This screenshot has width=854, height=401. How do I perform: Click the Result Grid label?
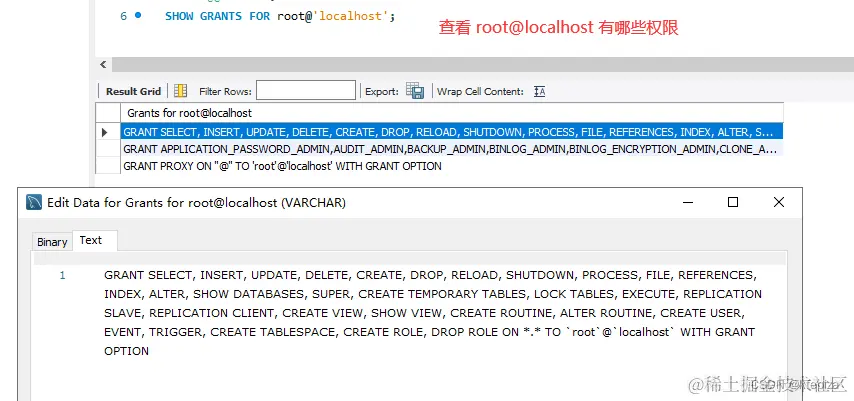(x=133, y=92)
